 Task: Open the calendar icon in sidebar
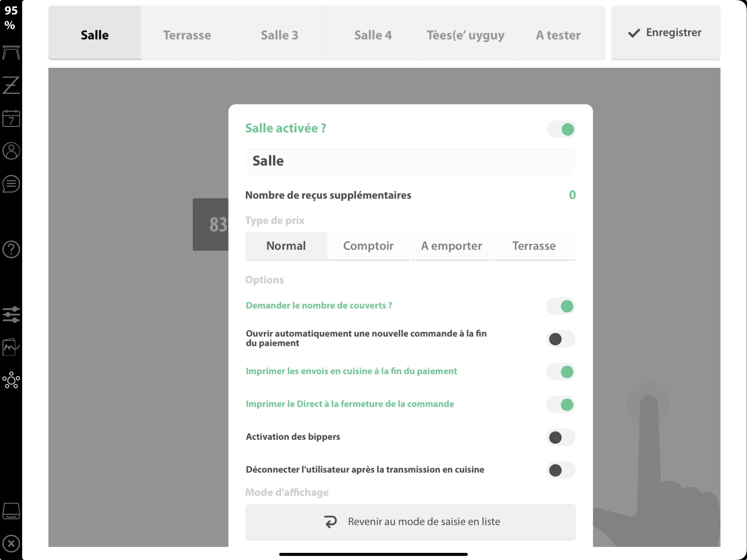(x=11, y=118)
